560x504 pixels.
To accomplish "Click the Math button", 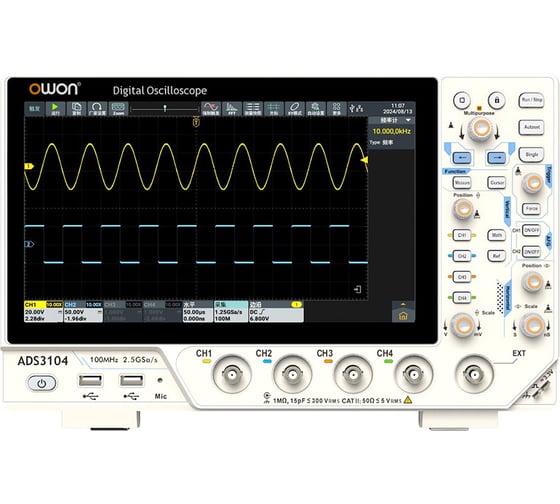I will click(x=497, y=235).
